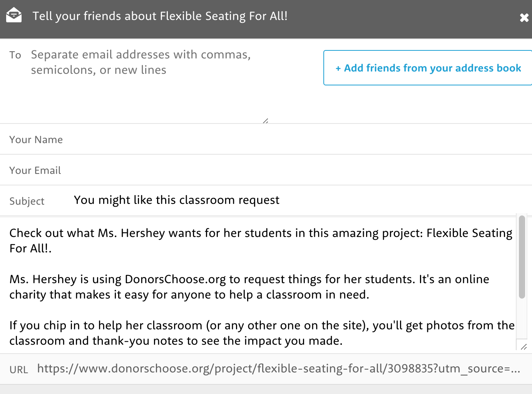Place cursor after 'For All!.' in the message

point(52,249)
